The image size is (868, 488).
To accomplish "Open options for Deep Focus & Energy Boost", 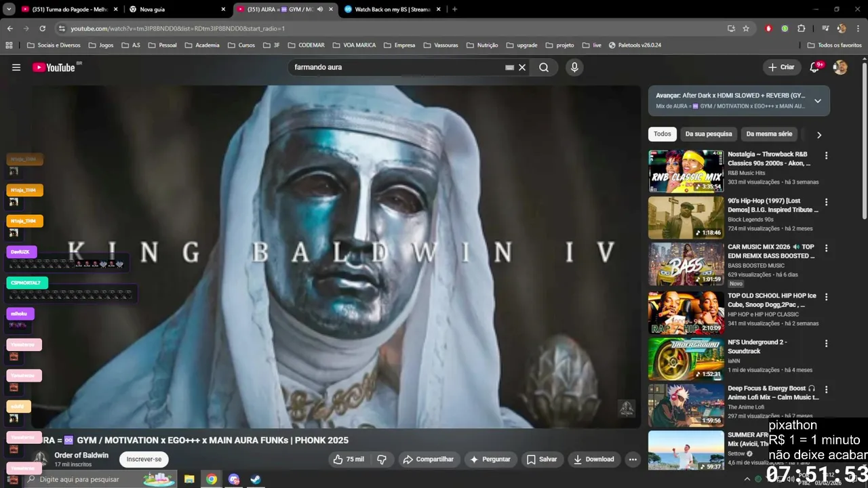I will coord(826,390).
